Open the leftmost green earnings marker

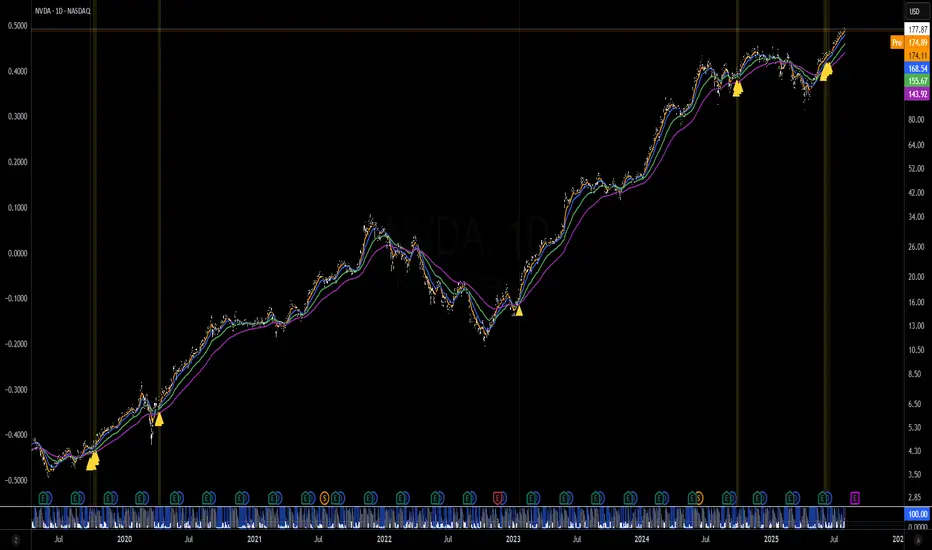point(44,498)
